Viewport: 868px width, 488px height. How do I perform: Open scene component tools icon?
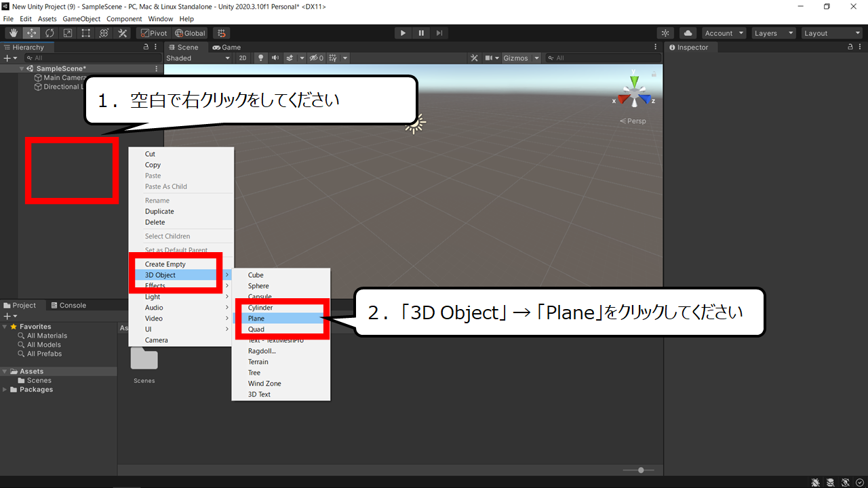pos(475,58)
